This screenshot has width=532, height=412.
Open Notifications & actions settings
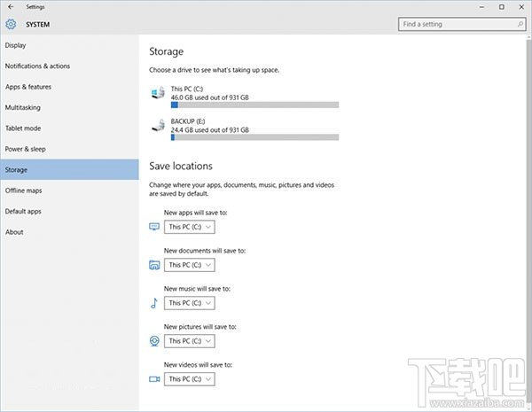(x=69, y=66)
